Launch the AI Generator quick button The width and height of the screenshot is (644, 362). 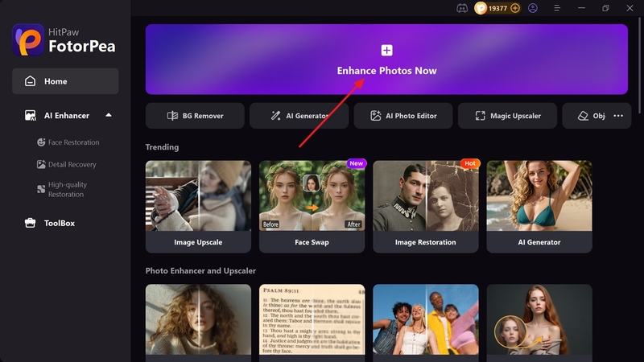coord(299,116)
